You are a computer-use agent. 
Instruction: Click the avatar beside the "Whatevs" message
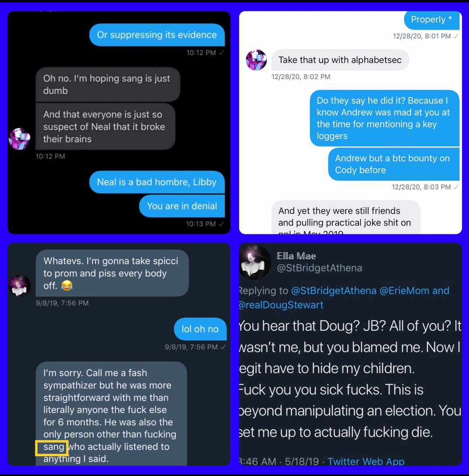(x=19, y=285)
